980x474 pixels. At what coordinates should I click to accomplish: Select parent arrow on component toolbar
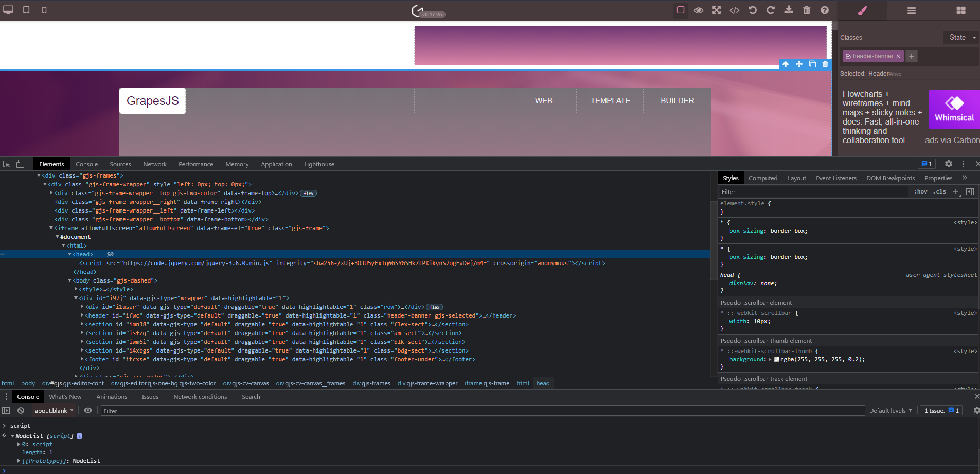[x=786, y=64]
